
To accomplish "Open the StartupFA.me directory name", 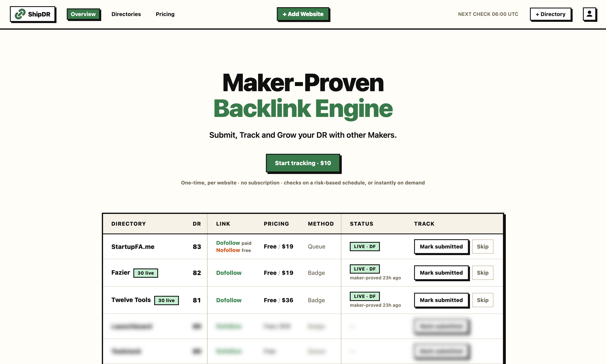I will 133,247.
